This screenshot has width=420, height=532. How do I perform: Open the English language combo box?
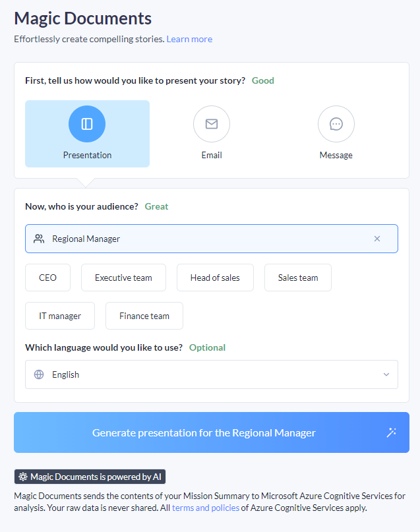tap(211, 374)
